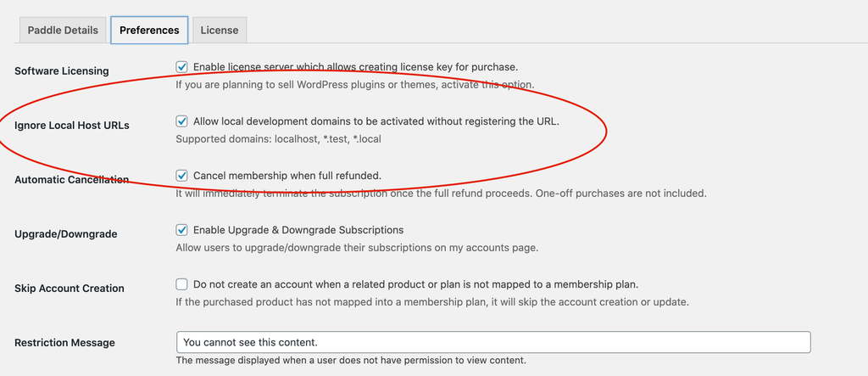Select the Preferences tab
Screen dimensions: 868x376
tap(149, 30)
